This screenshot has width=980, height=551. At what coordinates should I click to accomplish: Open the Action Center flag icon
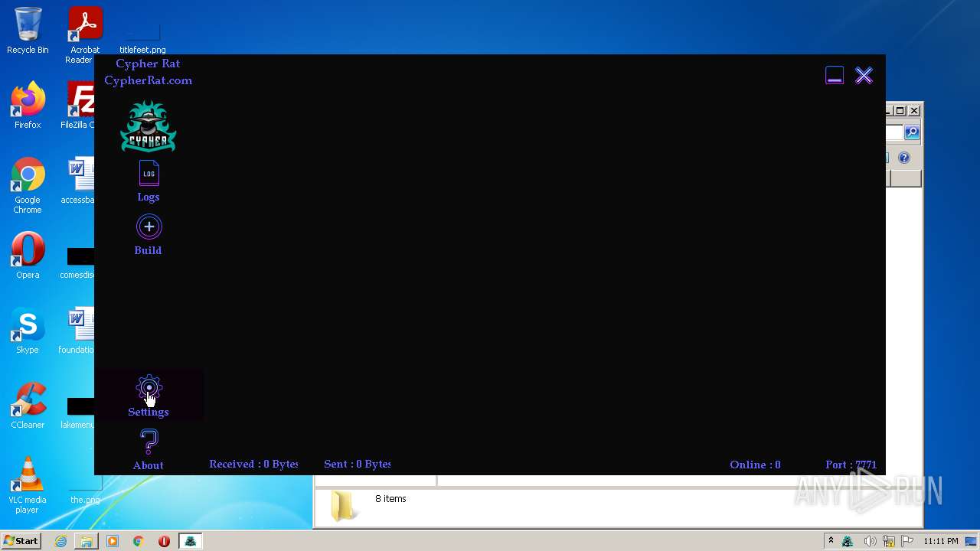tap(908, 541)
